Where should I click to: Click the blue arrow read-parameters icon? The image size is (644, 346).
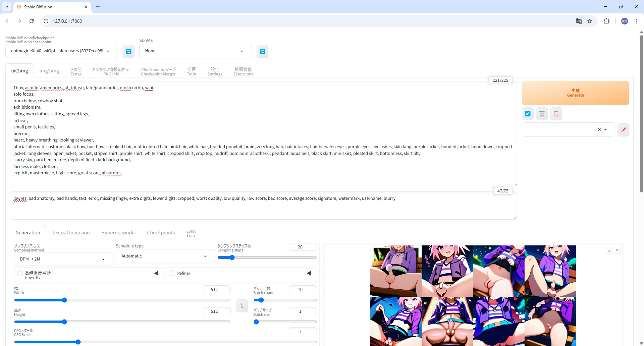(528, 114)
